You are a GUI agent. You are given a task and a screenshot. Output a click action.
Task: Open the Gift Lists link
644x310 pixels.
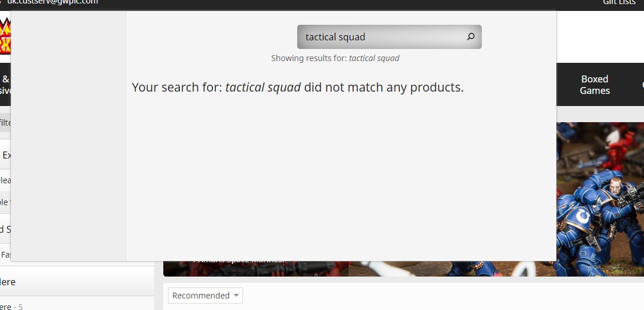(619, 3)
